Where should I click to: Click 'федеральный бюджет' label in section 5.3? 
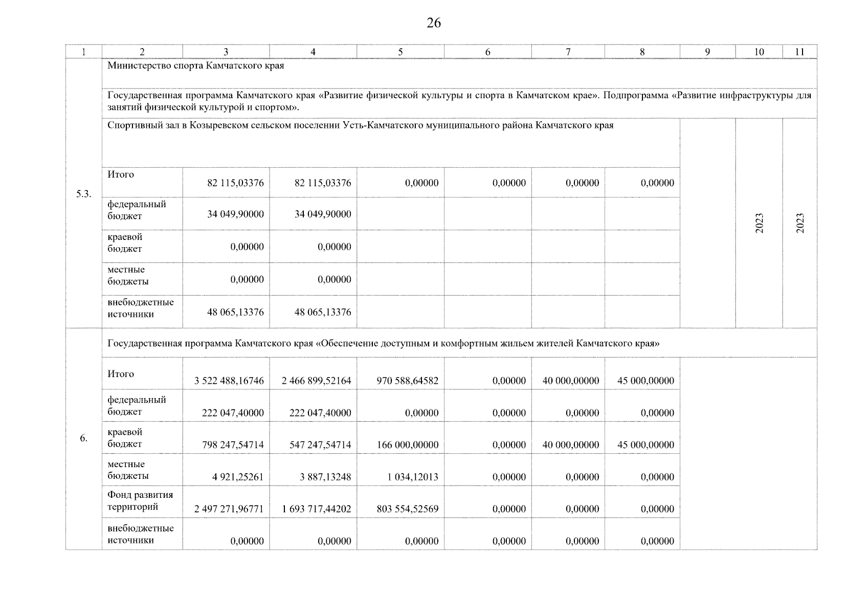coord(137,210)
